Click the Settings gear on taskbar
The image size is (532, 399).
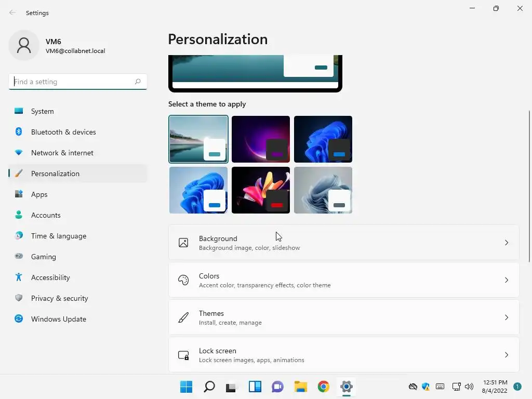click(346, 387)
